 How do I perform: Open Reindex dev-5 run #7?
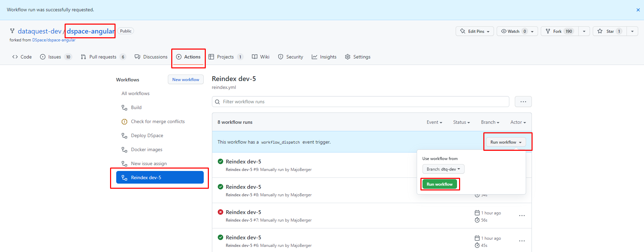click(x=243, y=212)
